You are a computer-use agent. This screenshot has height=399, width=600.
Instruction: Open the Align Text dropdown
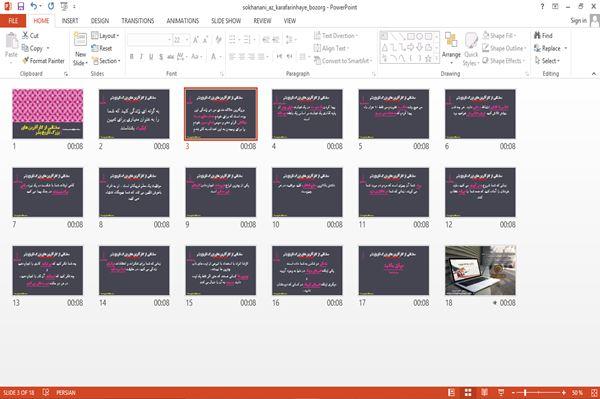[x=331, y=48]
